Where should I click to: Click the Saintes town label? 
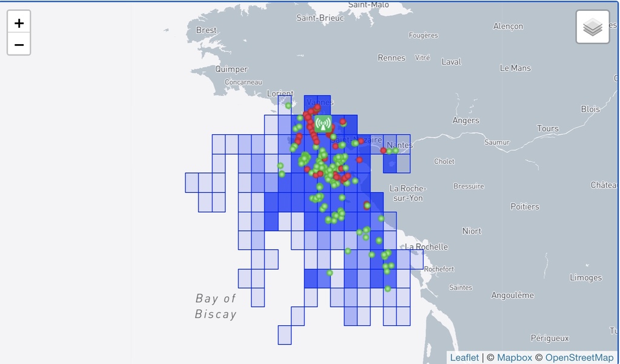[461, 287]
